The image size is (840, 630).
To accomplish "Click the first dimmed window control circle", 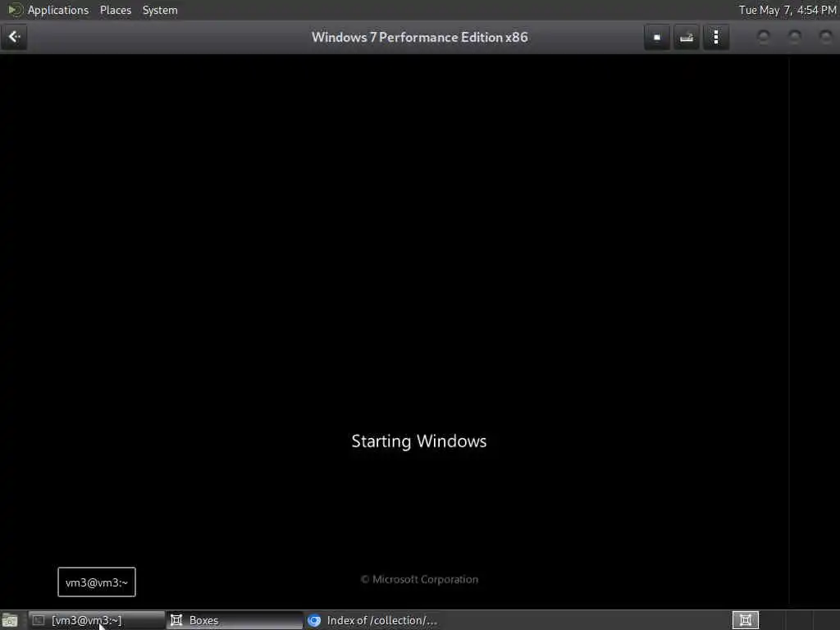I will pos(764,37).
